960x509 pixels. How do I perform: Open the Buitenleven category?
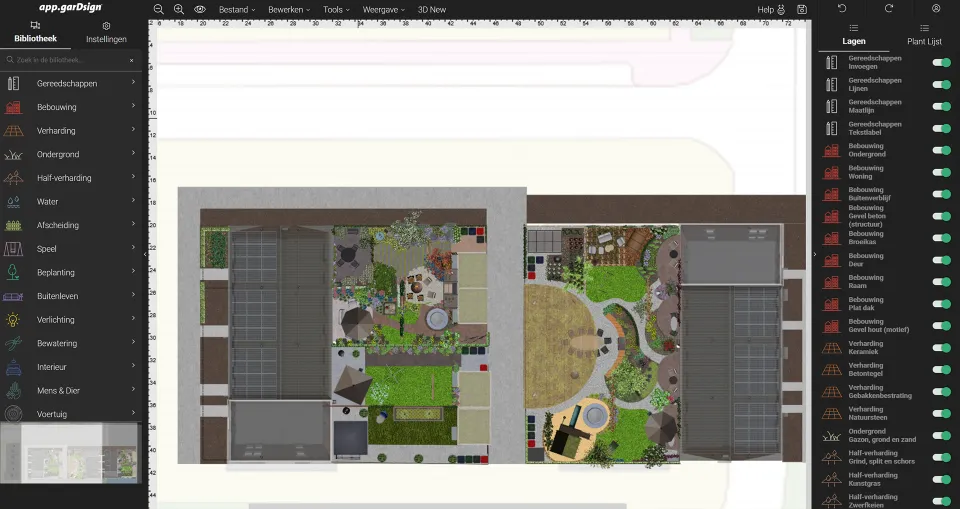point(71,296)
